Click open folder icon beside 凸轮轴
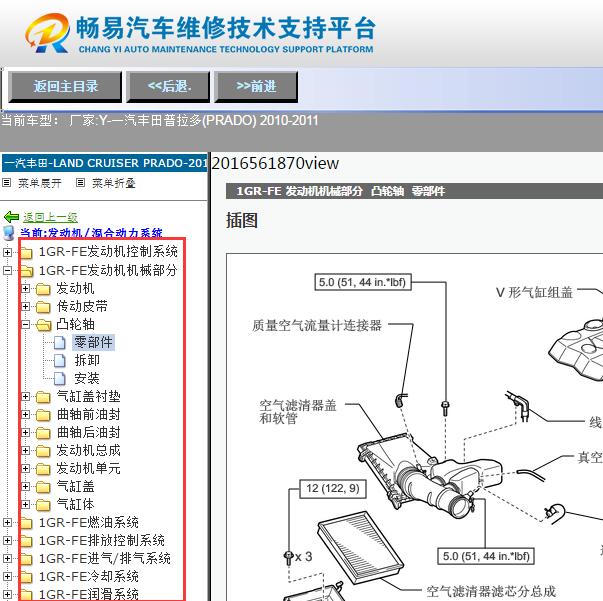The width and height of the screenshot is (603, 601). (43, 325)
